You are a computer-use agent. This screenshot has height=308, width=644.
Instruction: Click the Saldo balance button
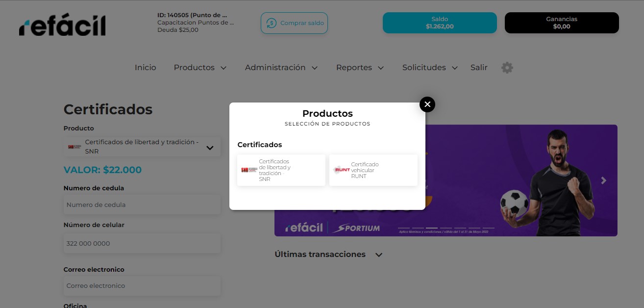[440, 23]
